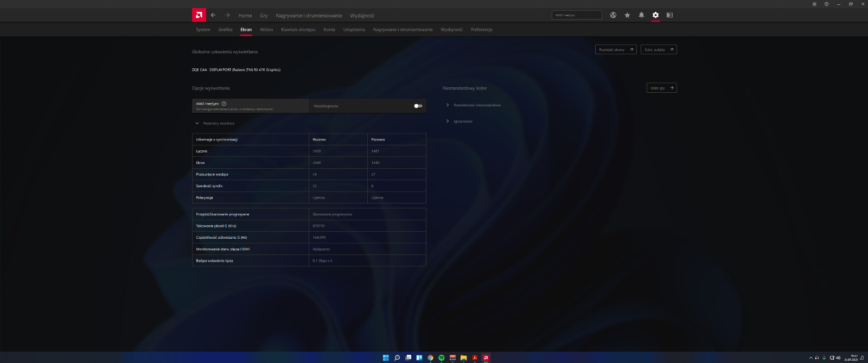The height and width of the screenshot is (363, 868).
Task: Click the Bieżące ustawienia łącza value 8.1 Gbps x 4
Action: pyautogui.click(x=322, y=261)
